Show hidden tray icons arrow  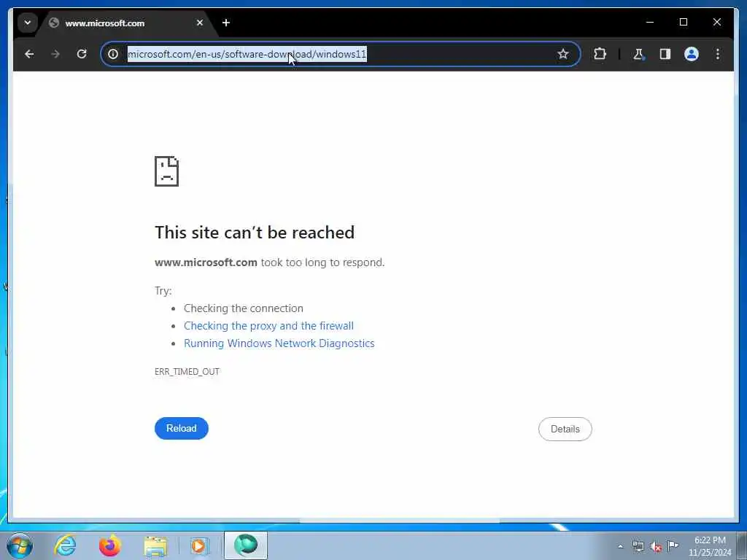coord(620,546)
